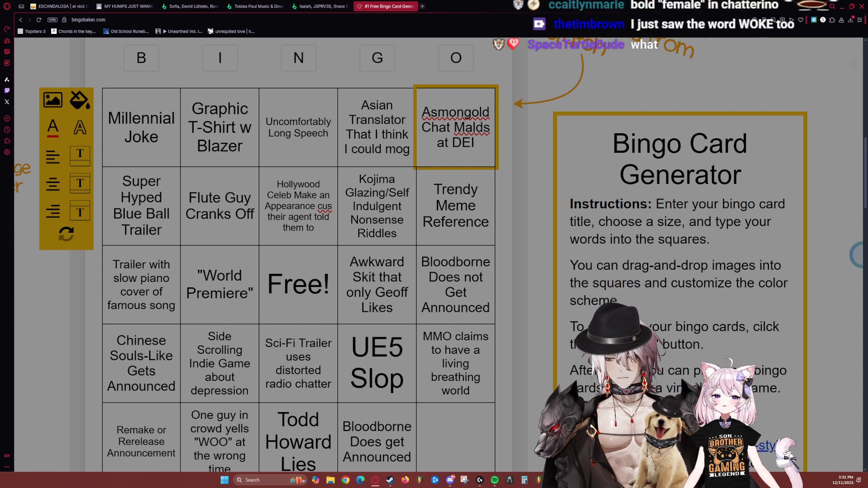868x488 pixels.
Task: Select left text alignment
Action: tap(53, 157)
